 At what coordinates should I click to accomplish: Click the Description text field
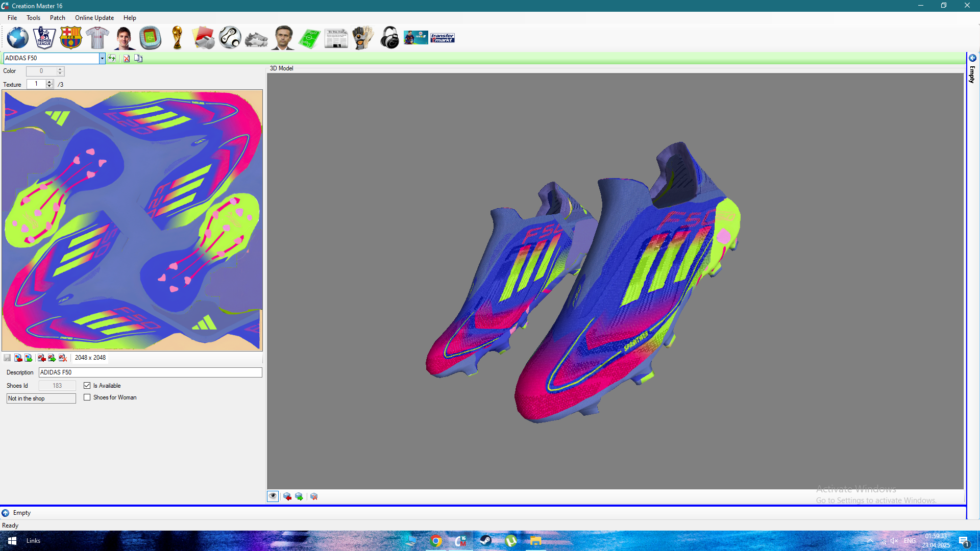pos(151,372)
